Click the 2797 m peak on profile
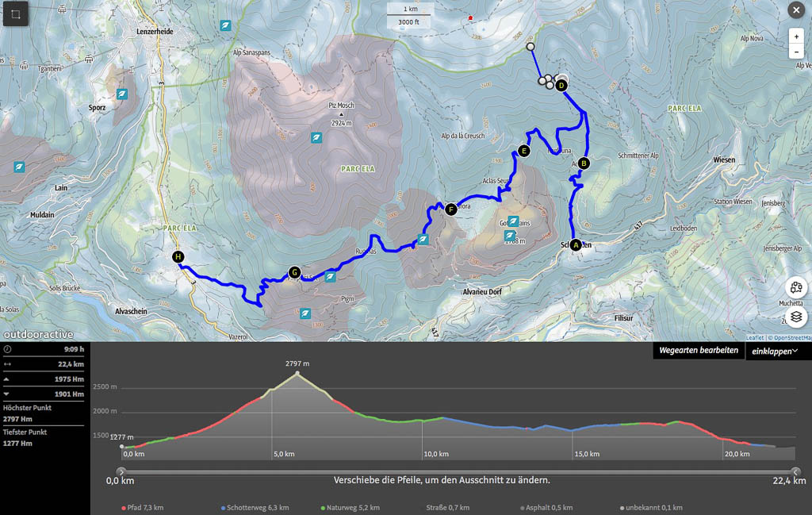This screenshot has height=515, width=812. (297, 373)
